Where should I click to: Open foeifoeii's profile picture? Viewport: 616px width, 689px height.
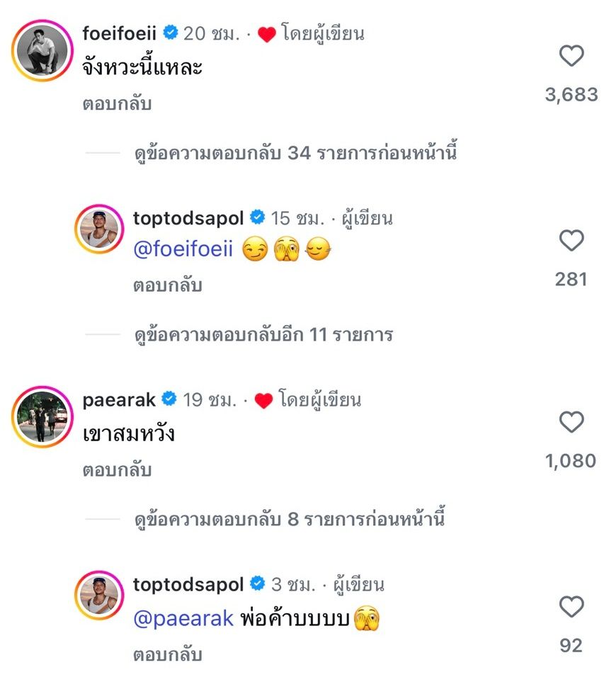click(42, 51)
